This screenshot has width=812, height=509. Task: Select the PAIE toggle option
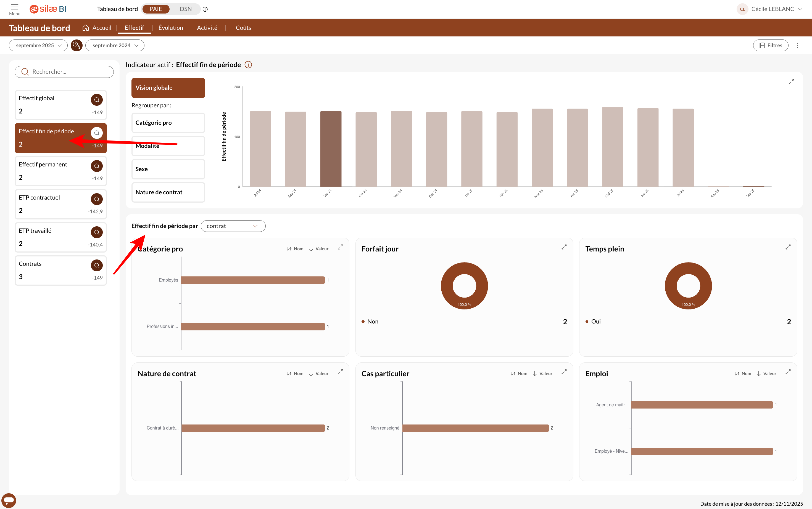point(156,9)
